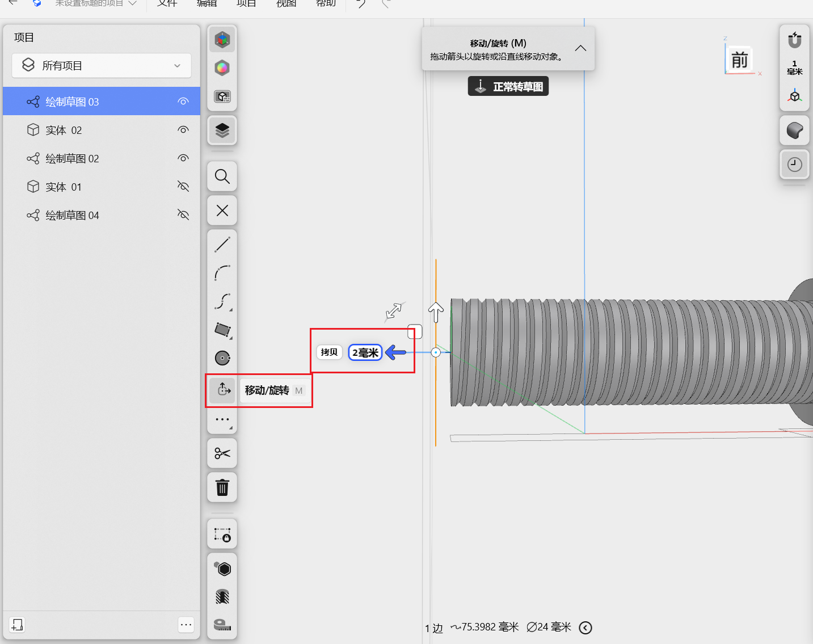This screenshot has height=644, width=813.
Task: Click the undo arrow in top bar
Action: [x=361, y=3]
